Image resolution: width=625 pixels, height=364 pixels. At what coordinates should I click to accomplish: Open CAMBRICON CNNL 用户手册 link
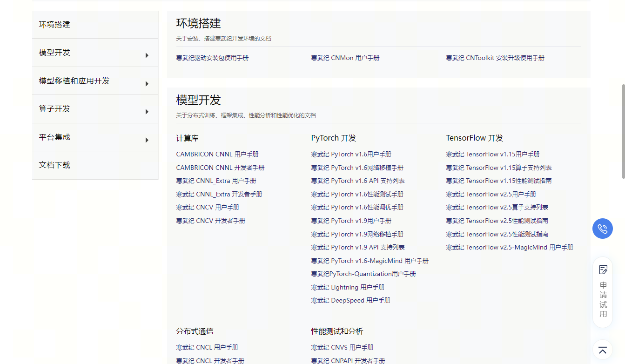[217, 155]
